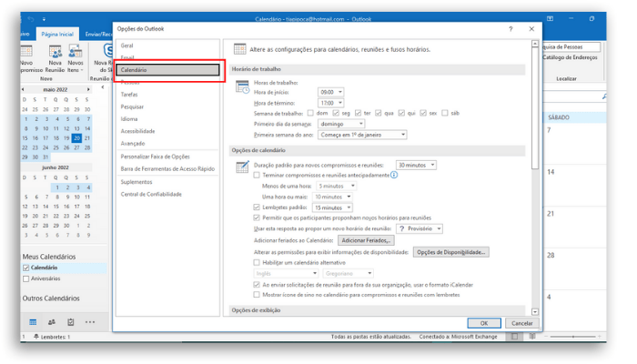Click the zoom slider in status bar
The image size is (637, 364).
[573, 337]
